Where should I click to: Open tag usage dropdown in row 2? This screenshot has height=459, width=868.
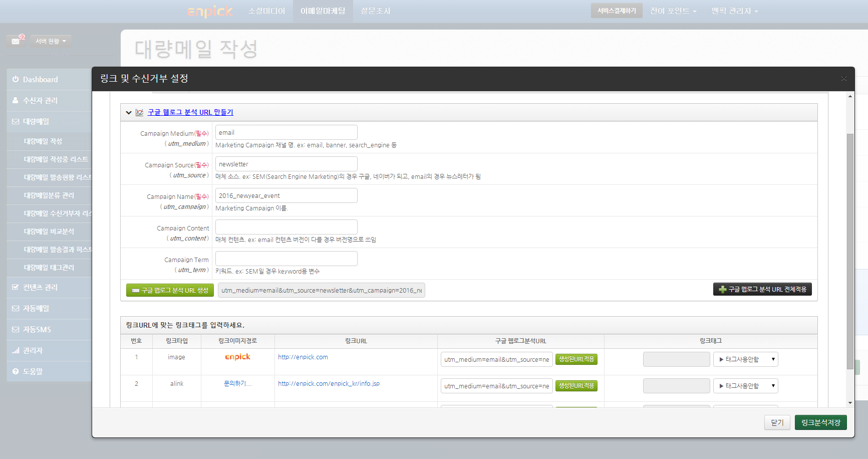[x=745, y=386]
